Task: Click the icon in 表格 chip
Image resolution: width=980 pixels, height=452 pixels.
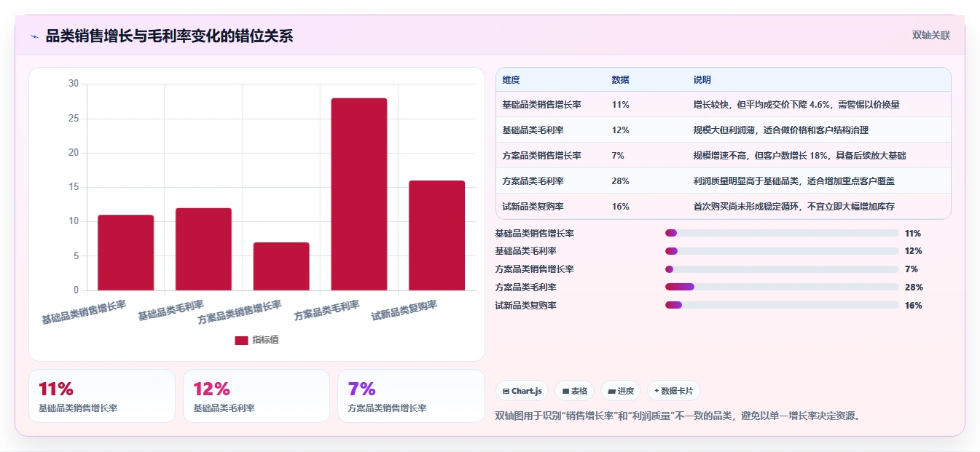Action: 565,392
